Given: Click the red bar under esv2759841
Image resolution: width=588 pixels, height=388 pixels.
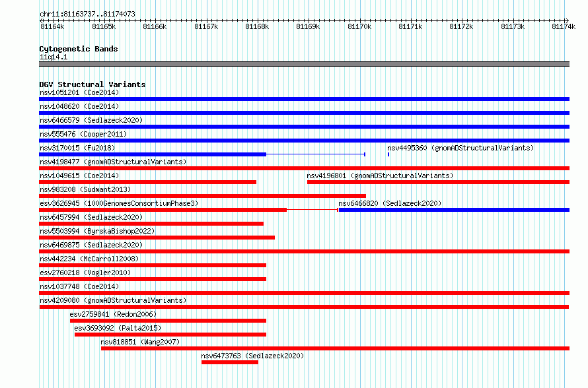Looking at the screenshot, I should pos(168,321).
